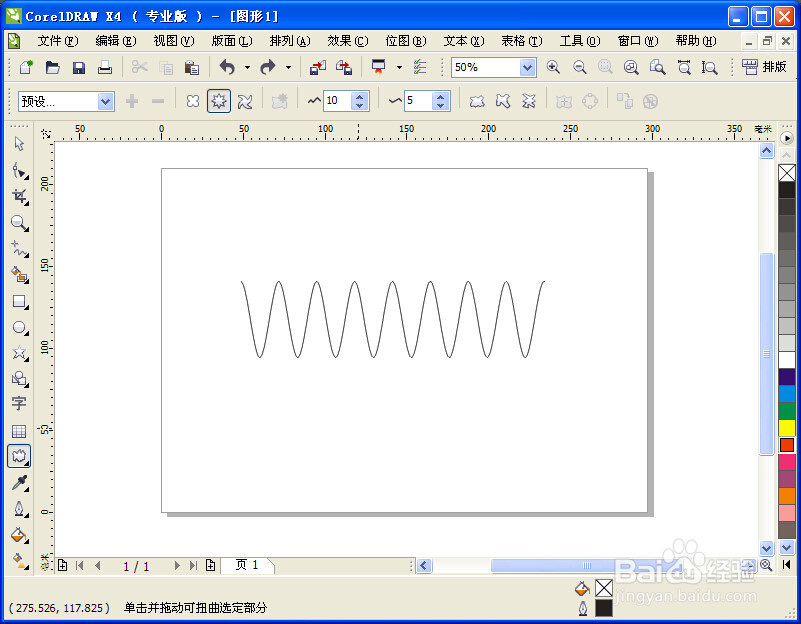
Task: Open the application launcher dropdown arrow
Action: tap(399, 67)
